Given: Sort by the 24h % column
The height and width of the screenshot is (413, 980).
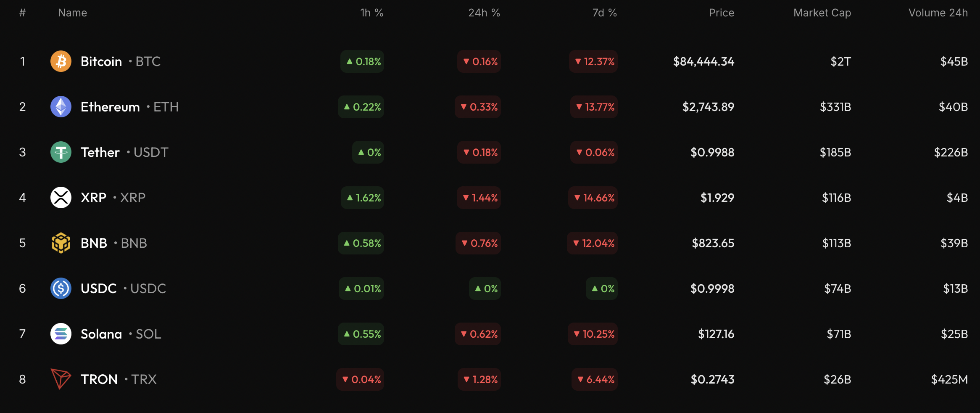Looking at the screenshot, I should coord(484,13).
